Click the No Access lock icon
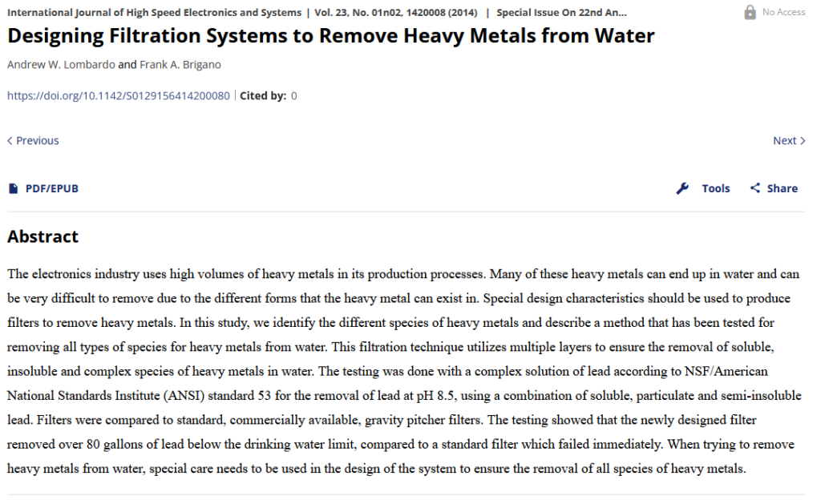Image resolution: width=821 pixels, height=504 pixels. tap(750, 11)
